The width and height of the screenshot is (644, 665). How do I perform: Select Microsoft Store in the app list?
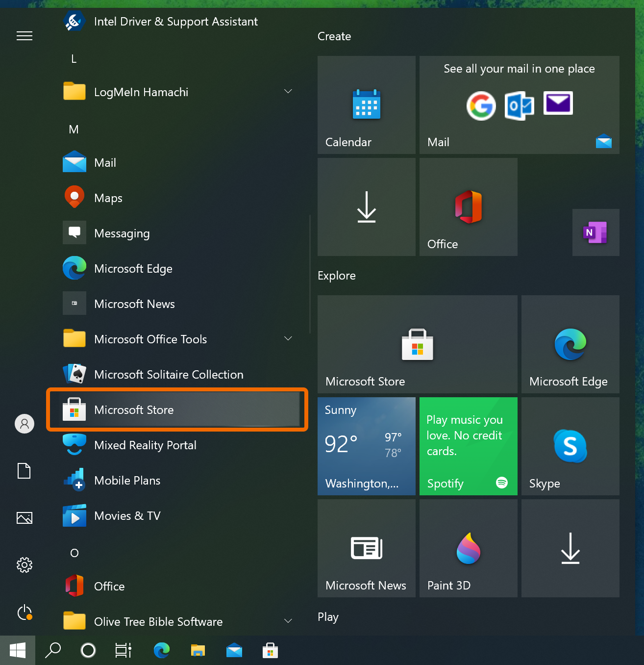click(x=176, y=410)
